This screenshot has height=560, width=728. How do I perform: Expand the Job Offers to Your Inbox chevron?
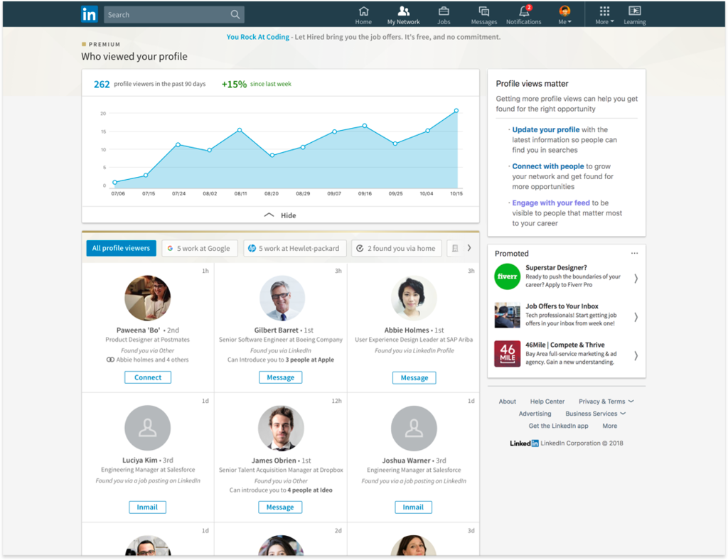[636, 318]
